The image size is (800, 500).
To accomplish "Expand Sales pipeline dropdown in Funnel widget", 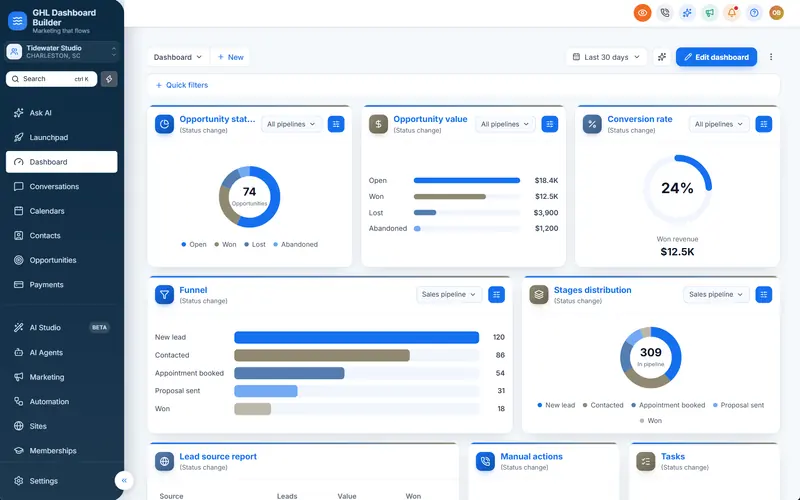I will (448, 294).
